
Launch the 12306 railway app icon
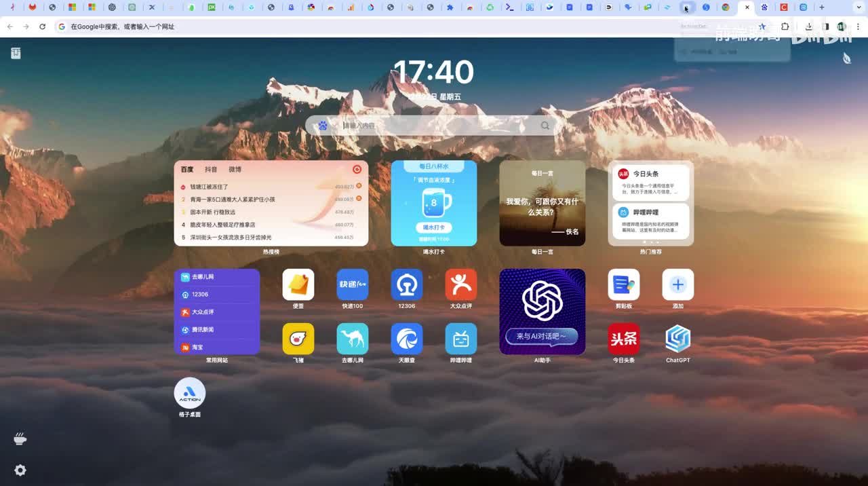click(406, 284)
